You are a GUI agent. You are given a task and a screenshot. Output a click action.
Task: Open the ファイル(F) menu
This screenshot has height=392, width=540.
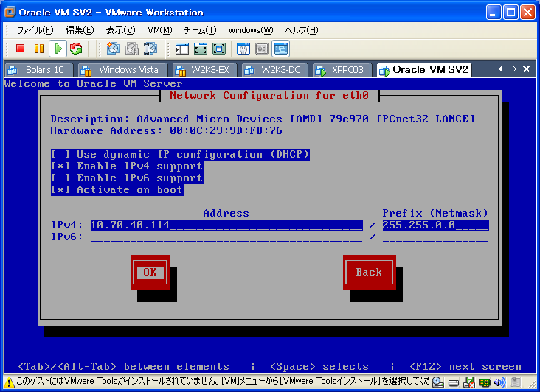(35, 30)
